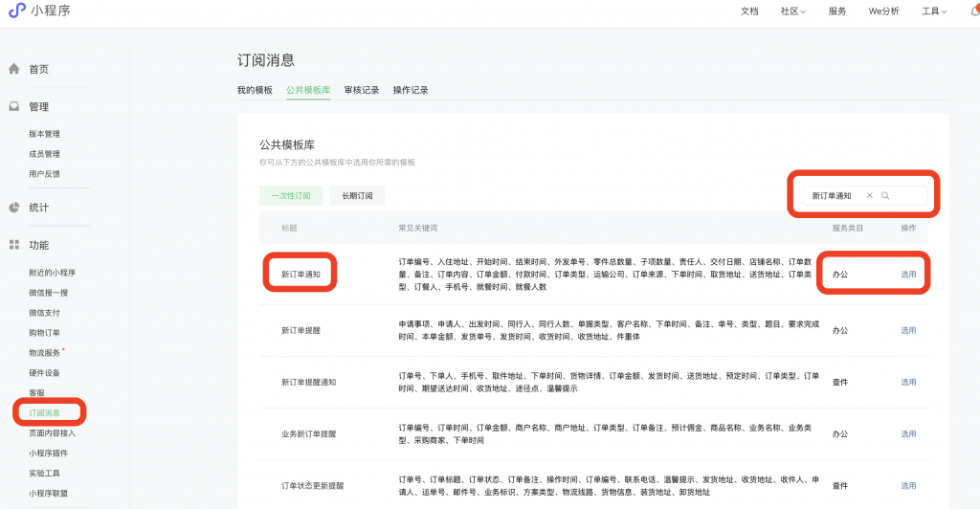This screenshot has width=980, height=509.
Task: Click the search magnifier icon
Action: (885, 195)
